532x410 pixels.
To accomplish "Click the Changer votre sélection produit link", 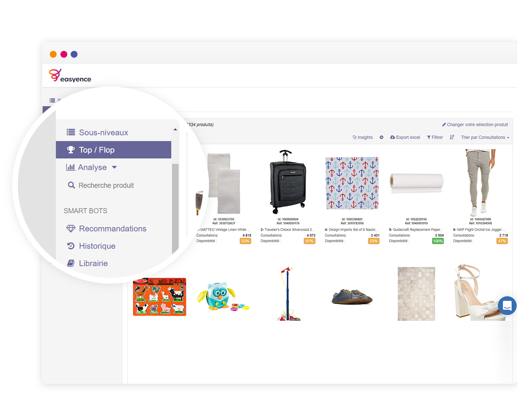I will (475, 124).
